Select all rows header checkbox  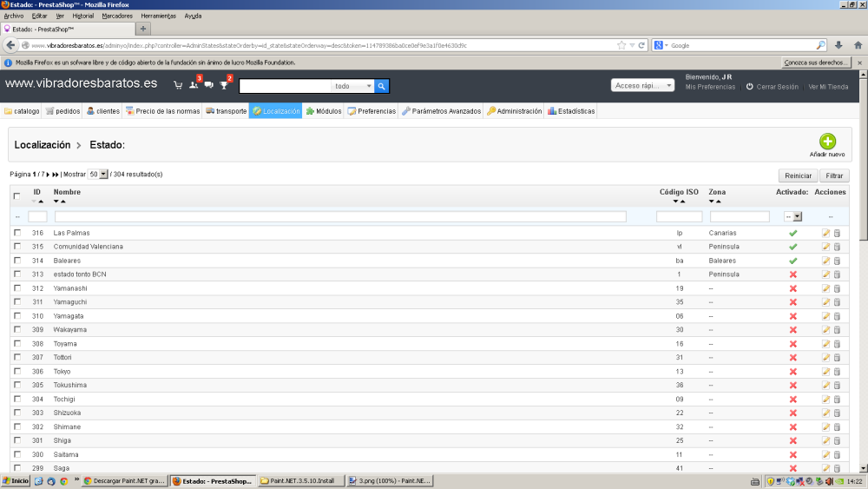16,196
